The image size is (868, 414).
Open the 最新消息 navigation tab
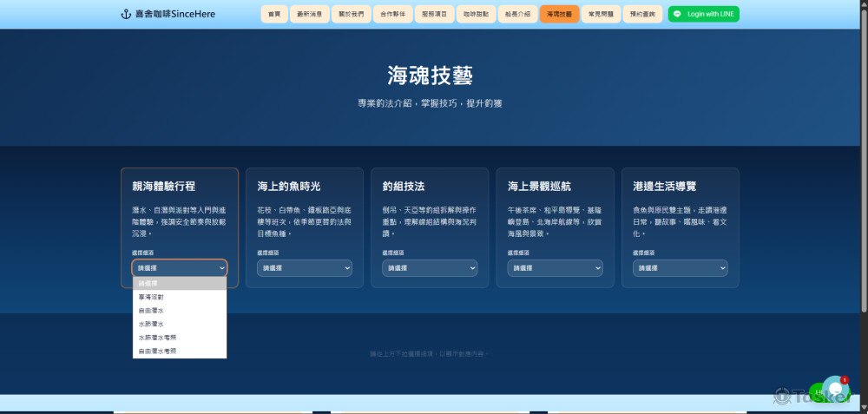[x=308, y=14]
